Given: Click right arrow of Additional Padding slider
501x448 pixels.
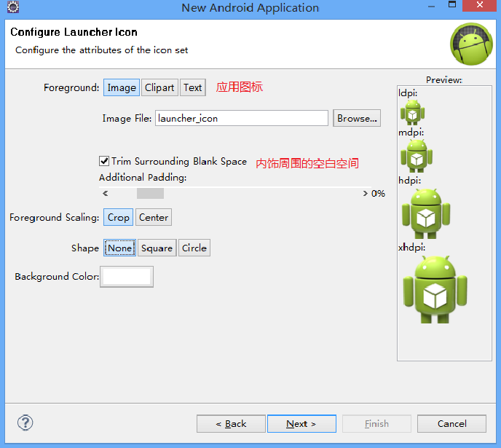Looking at the screenshot, I should (366, 194).
